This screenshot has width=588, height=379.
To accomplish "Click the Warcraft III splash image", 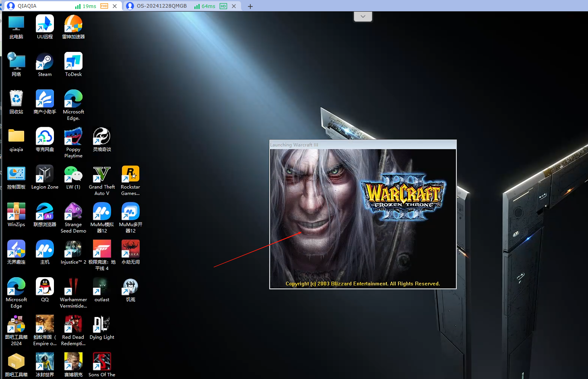I will click(363, 218).
